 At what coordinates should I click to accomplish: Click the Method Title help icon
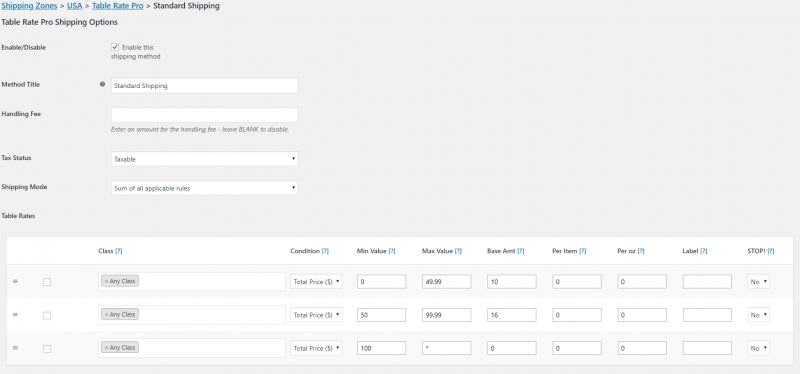[x=103, y=84]
